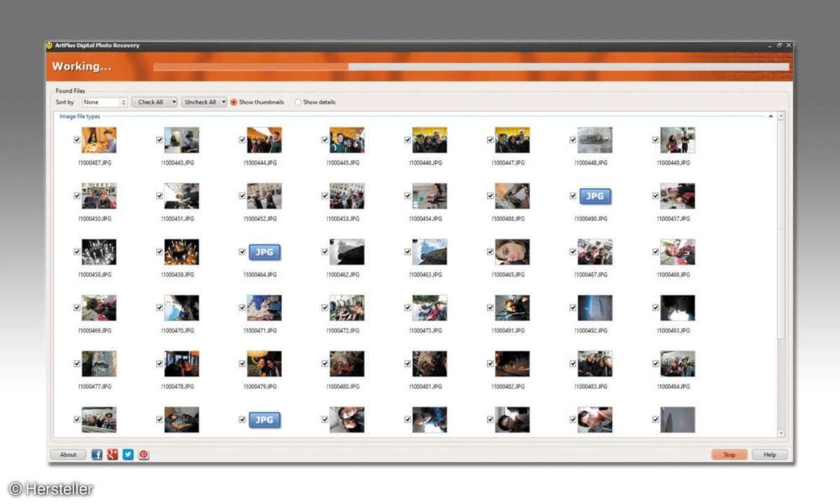The width and height of the screenshot is (840, 504).
Task: Open the Google+ link icon
Action: (x=112, y=454)
